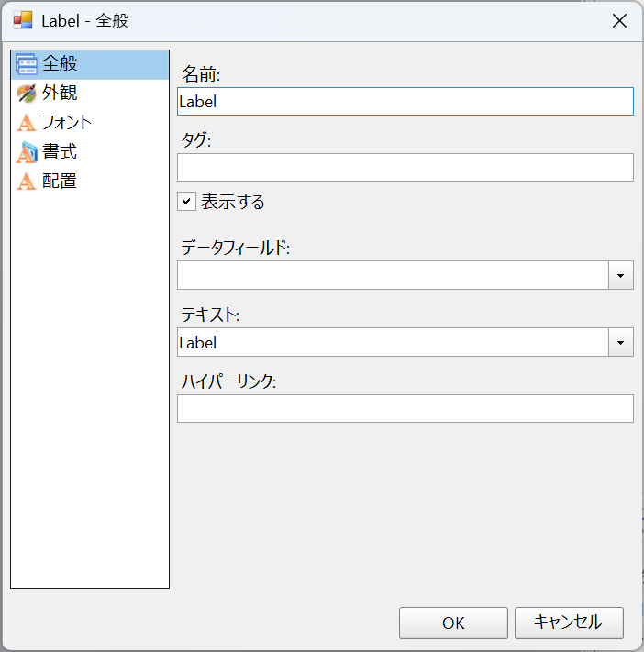Click the ハイパーリンク input box
644x652 pixels.
[x=405, y=408]
